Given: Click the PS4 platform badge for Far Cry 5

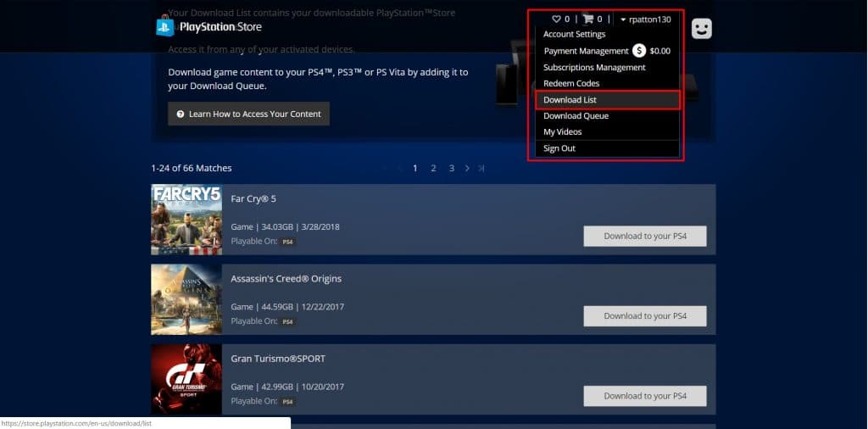Looking at the screenshot, I should pos(288,242).
